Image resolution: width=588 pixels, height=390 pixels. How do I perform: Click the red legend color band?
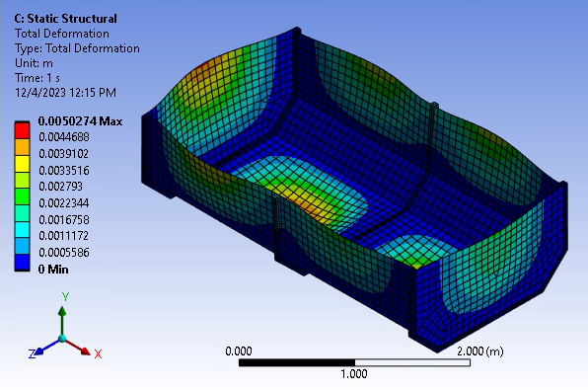tap(22, 130)
